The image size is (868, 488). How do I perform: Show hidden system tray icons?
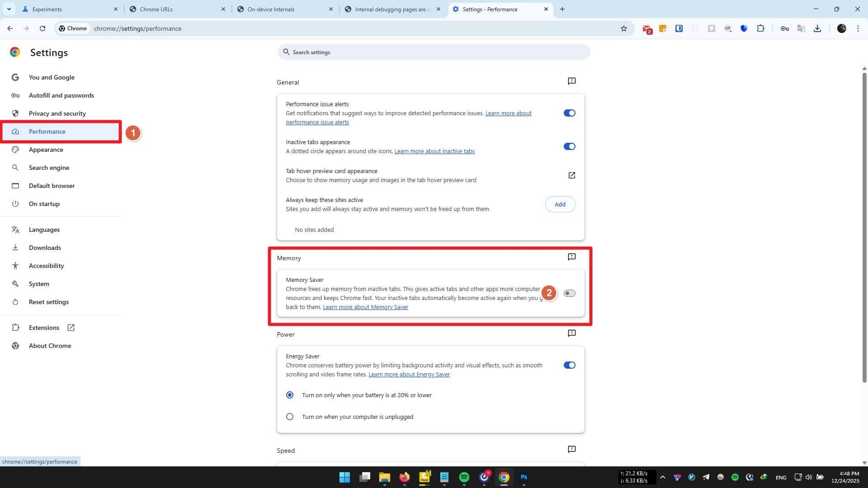click(x=662, y=477)
